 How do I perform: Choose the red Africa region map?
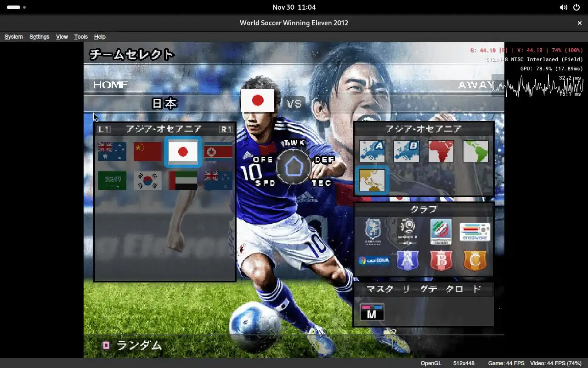tap(441, 151)
